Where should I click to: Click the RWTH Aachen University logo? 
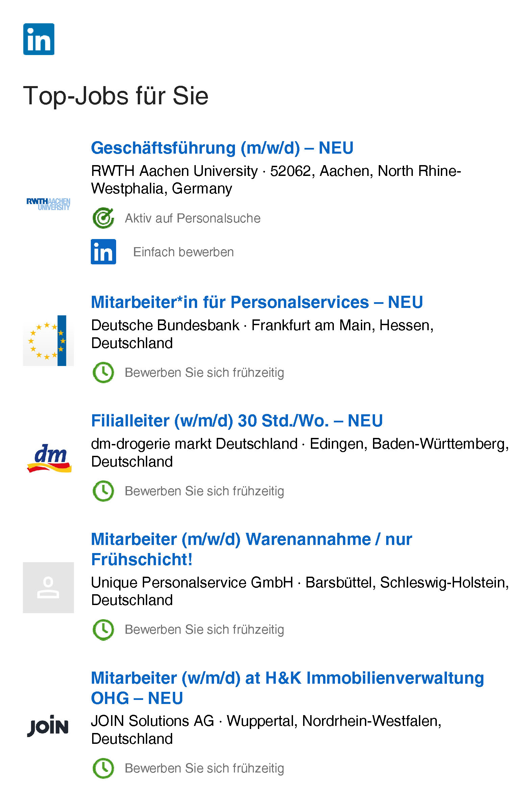48,204
